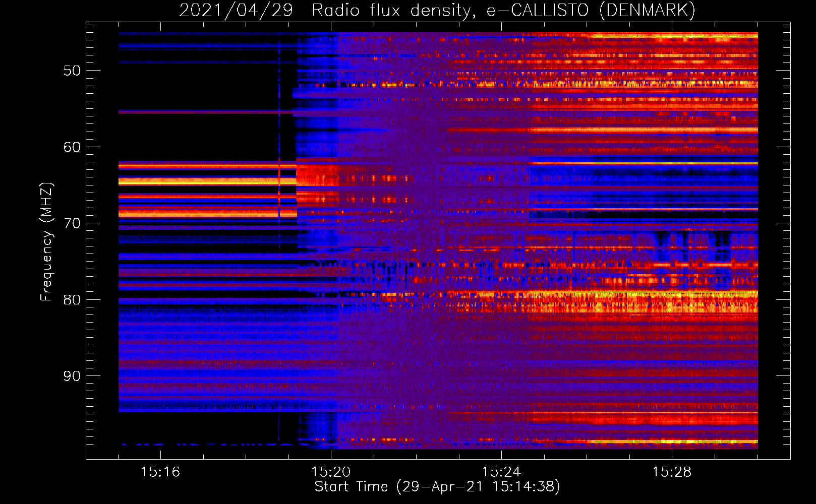The height and width of the screenshot is (504, 816).
Task: Click the 'Start Time (29-Apr-21 15:14:38)' x-axis label
Action: pos(437,487)
